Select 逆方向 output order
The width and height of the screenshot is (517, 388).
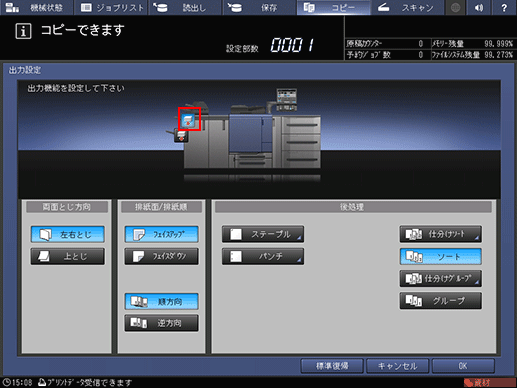coord(162,323)
